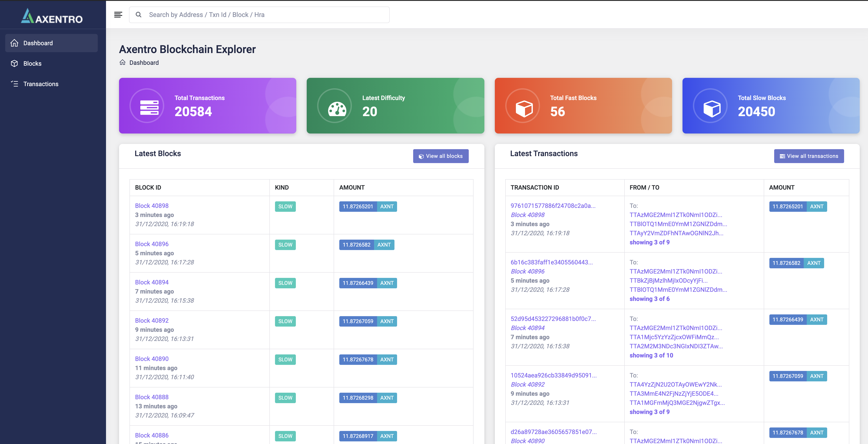Click the Transactions list icon in sidebar
868x444 pixels.
(14, 84)
